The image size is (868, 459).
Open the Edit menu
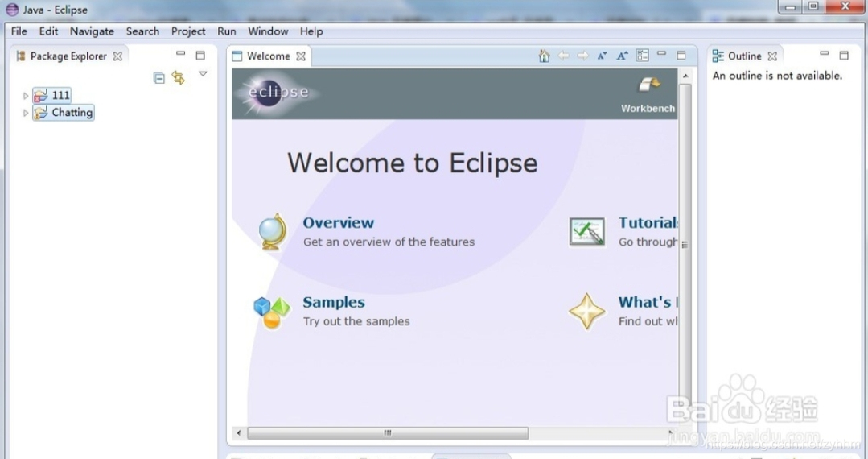(49, 31)
